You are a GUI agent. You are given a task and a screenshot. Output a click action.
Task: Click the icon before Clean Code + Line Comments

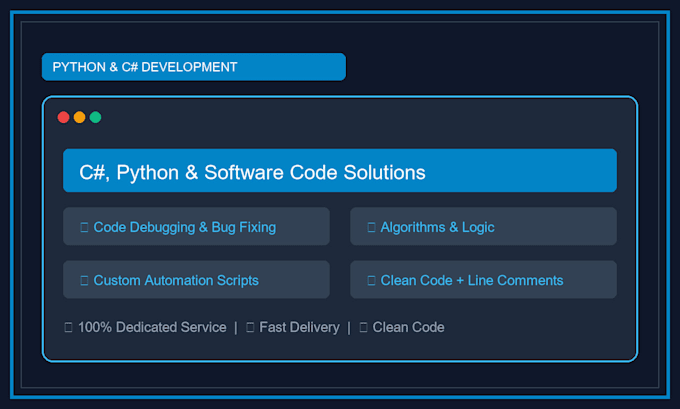371,281
